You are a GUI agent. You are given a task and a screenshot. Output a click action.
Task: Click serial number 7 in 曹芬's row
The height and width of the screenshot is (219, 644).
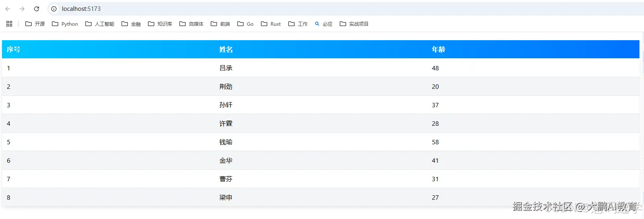click(8, 179)
